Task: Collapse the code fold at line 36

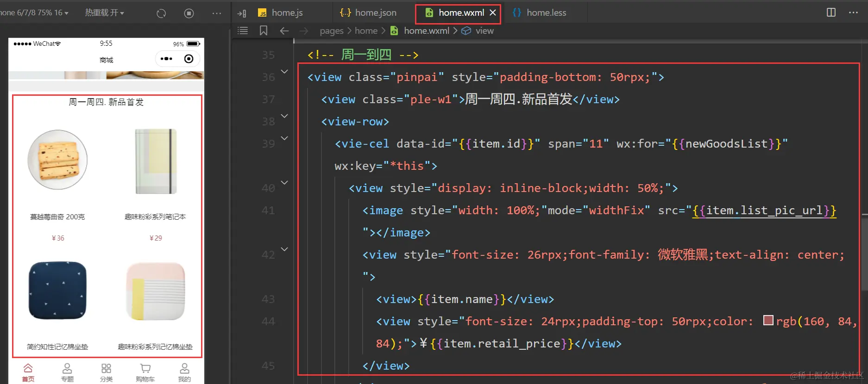Action: point(284,72)
